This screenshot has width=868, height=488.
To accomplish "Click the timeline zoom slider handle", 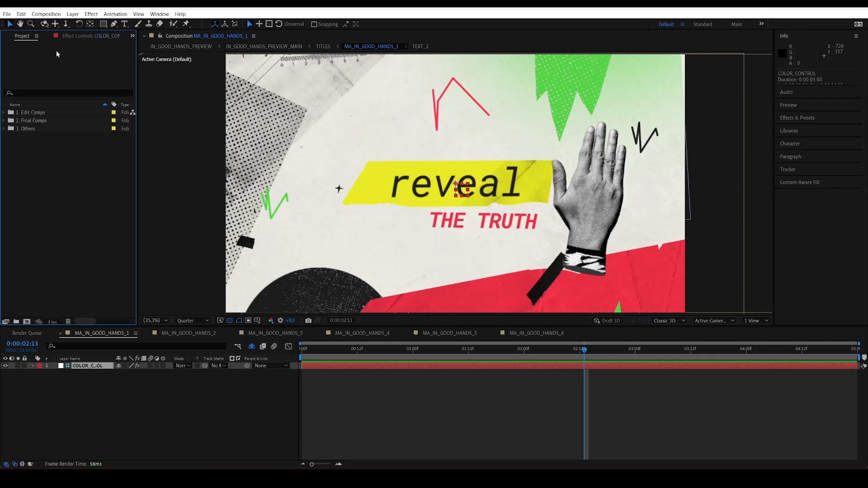I will pyautogui.click(x=311, y=464).
